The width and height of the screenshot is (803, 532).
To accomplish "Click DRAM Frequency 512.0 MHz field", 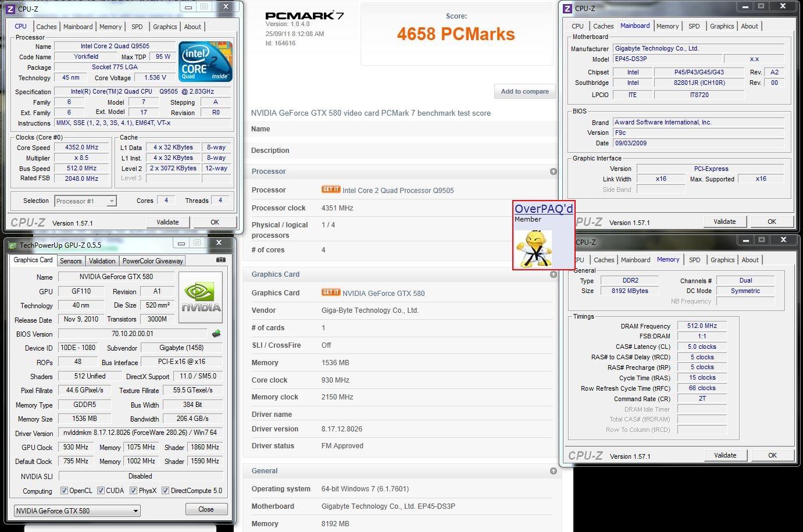I will pyautogui.click(x=702, y=326).
